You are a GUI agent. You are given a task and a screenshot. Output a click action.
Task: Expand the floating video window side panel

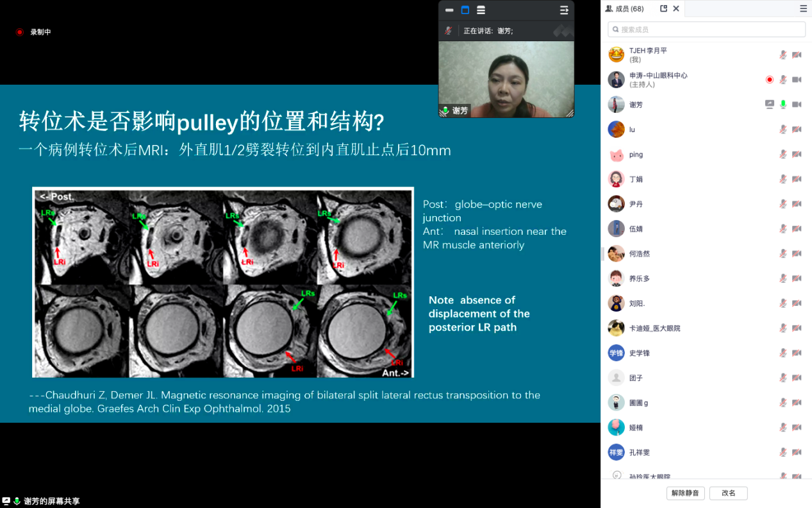pos(564,10)
